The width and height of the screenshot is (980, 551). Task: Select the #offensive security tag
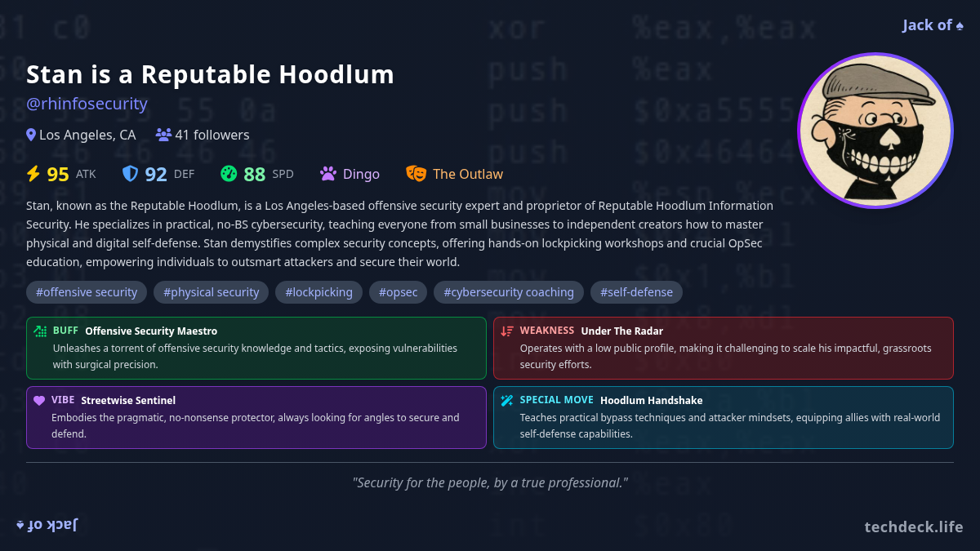pos(87,292)
